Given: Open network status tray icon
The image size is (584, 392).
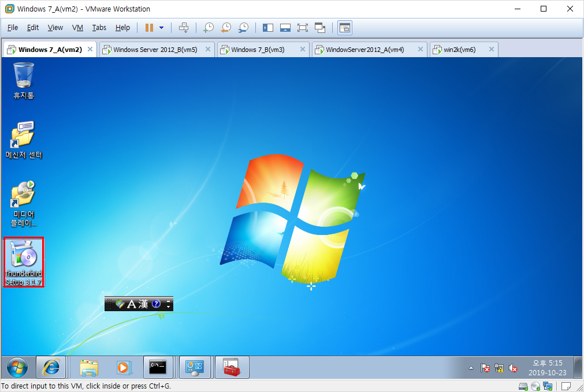Looking at the screenshot, I should [x=499, y=368].
